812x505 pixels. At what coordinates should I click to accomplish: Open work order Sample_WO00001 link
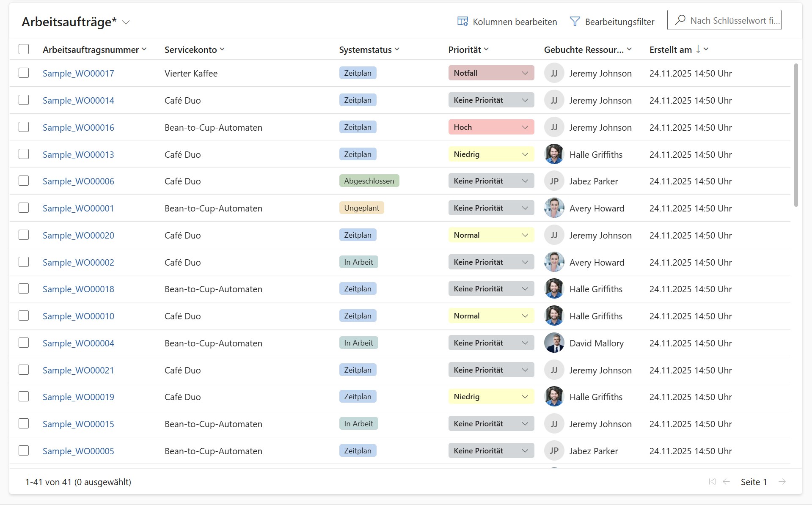[x=78, y=209]
